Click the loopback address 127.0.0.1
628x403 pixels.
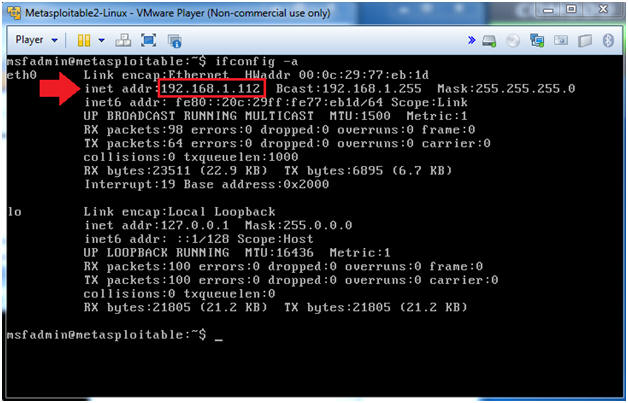point(195,225)
